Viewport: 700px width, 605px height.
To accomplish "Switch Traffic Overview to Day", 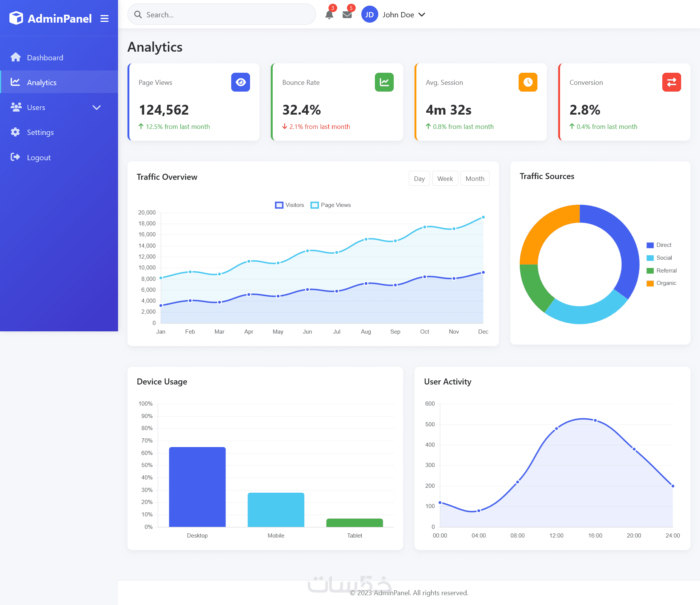I will 419,178.
